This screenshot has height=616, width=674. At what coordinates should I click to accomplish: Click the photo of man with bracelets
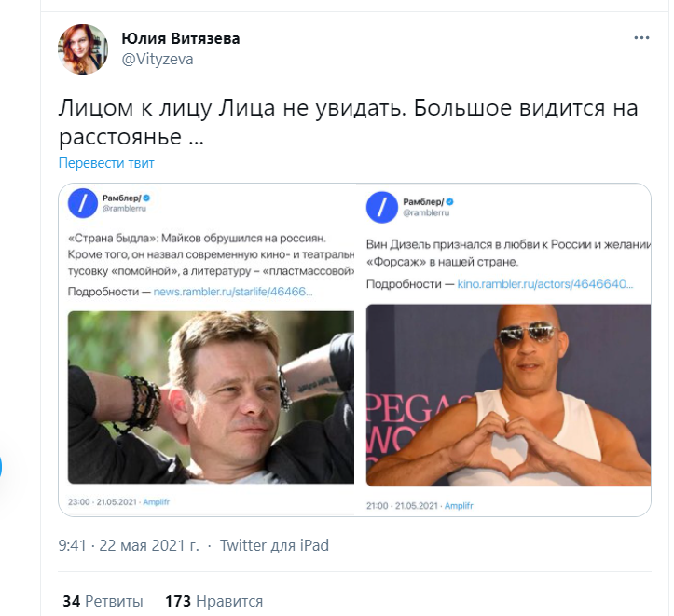211,397
